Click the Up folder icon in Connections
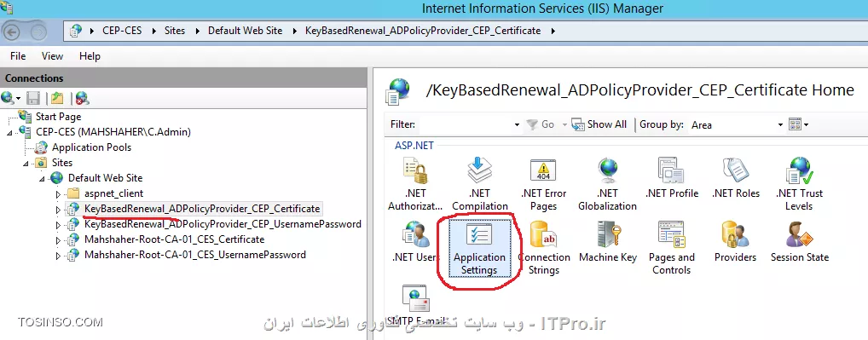The height and width of the screenshot is (340, 868). [x=57, y=98]
